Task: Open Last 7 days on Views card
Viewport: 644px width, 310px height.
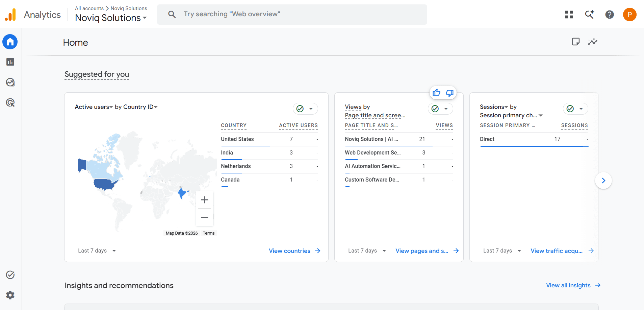Action: [367, 251]
